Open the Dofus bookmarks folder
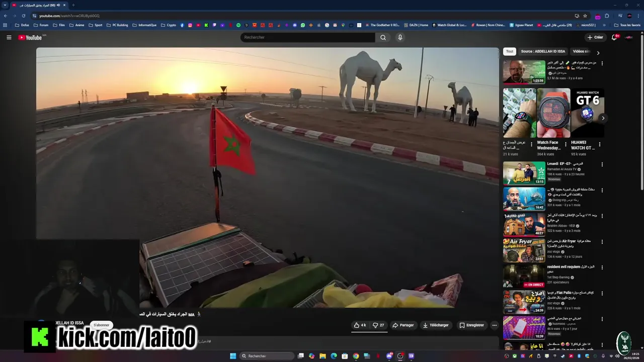Screen dimensions: 644x362 tap(23, 25)
